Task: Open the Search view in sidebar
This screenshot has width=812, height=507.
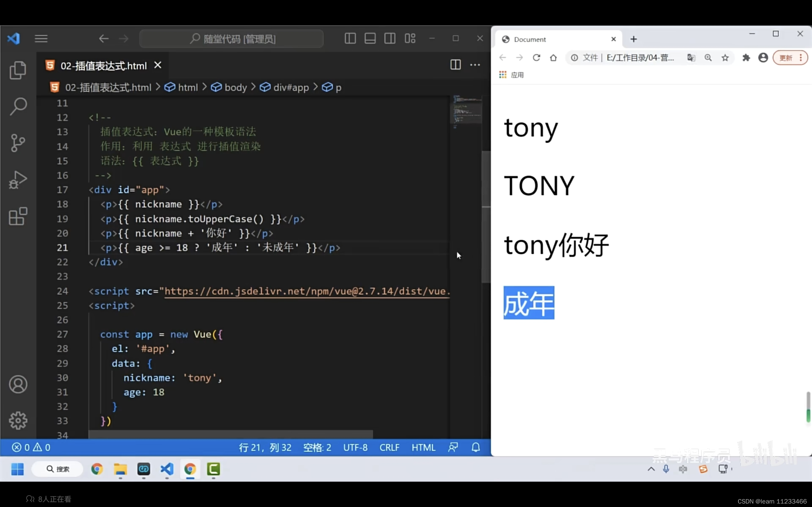Action: tap(18, 107)
